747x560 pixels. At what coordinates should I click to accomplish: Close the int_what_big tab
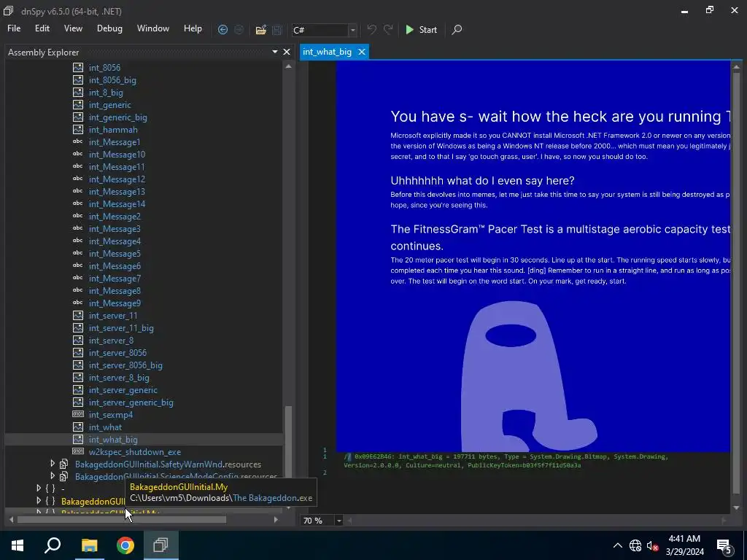[362, 52]
